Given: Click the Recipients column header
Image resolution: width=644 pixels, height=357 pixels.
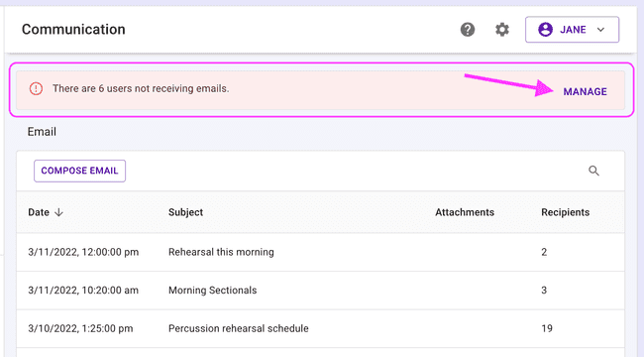Looking at the screenshot, I should 565,212.
